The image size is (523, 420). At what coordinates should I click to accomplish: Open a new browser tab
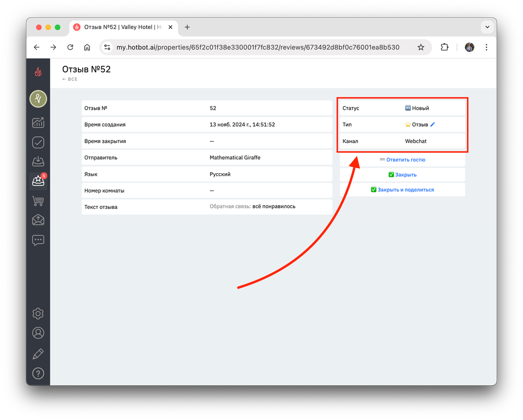point(187,27)
